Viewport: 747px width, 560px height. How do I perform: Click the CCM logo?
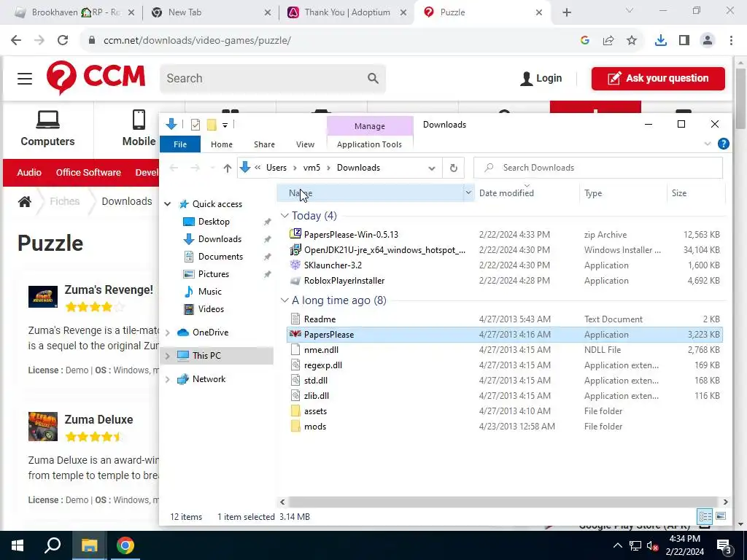coord(96,77)
